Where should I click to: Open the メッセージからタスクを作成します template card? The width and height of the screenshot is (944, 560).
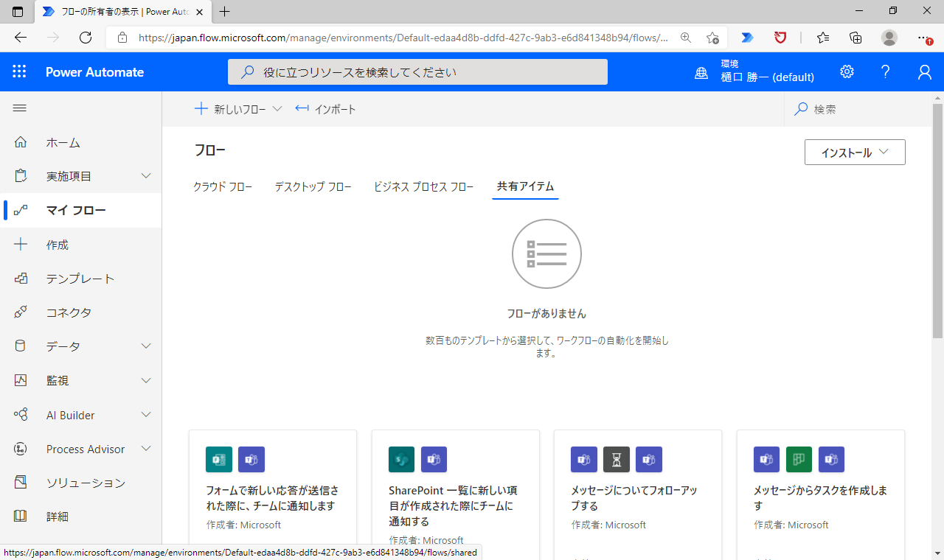tap(821, 494)
